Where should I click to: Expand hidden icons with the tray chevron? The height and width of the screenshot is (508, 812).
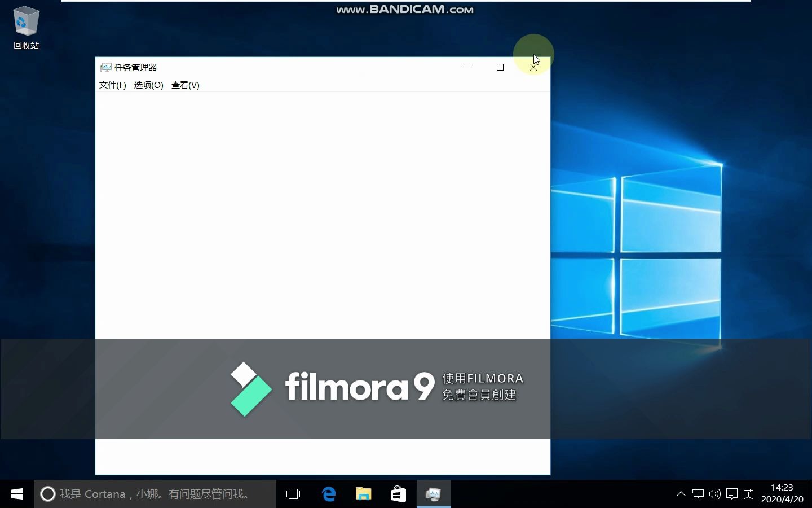[681, 494]
